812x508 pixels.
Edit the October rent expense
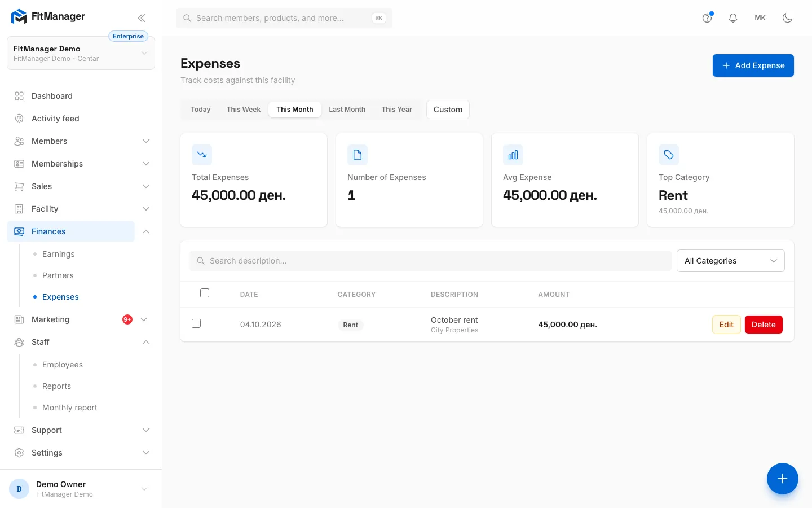[726, 325]
